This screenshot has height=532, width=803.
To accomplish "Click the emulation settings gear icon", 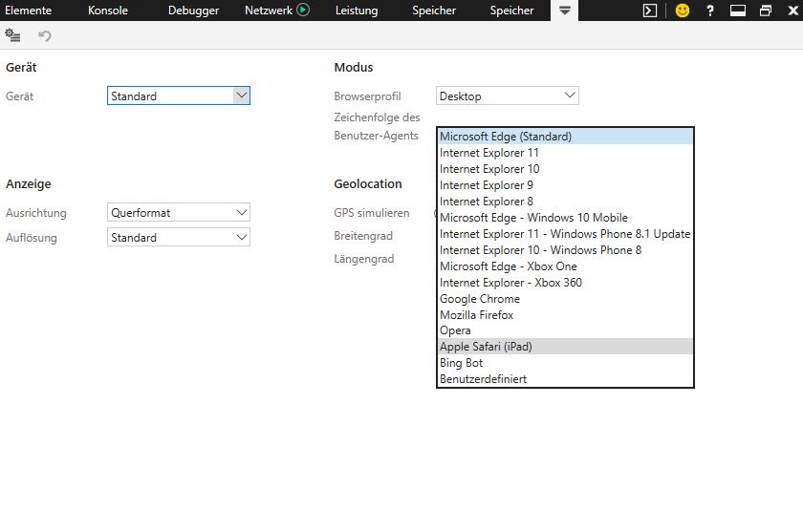I will (x=12, y=35).
